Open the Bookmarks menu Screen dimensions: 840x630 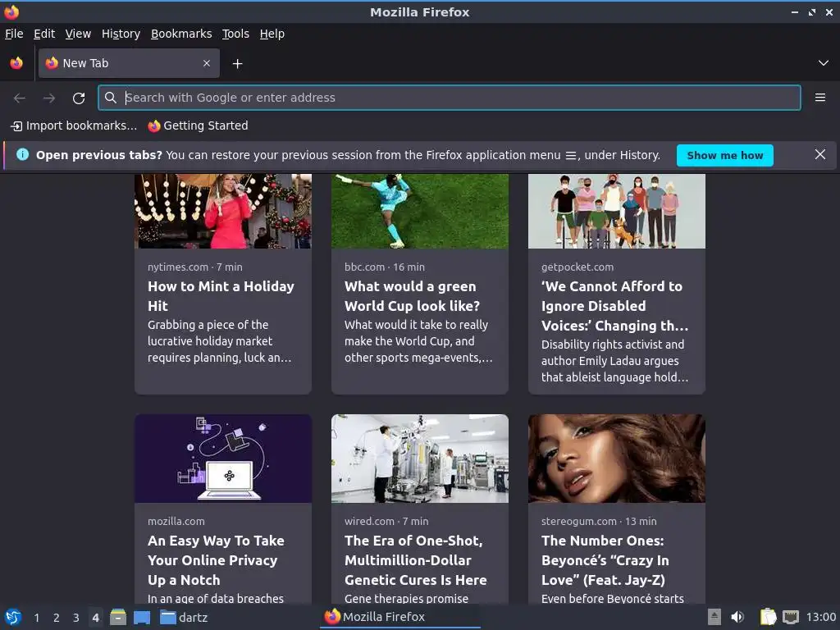tap(181, 34)
